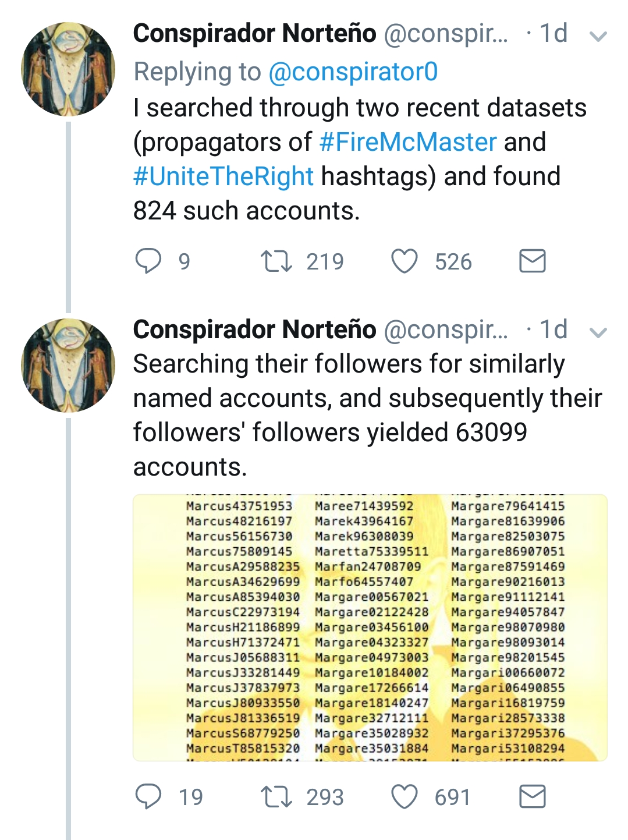Reply to the 824 accounts tweet
This screenshot has height=840, width=628.
tap(148, 261)
